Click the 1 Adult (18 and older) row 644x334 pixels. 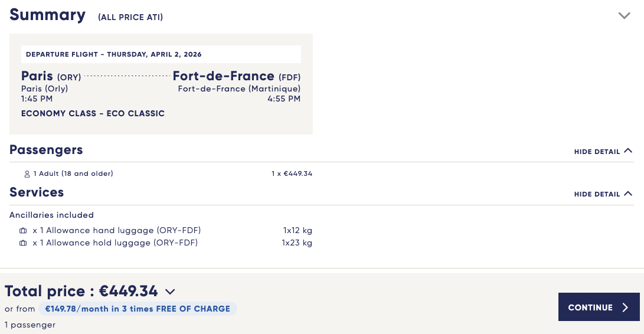pyautogui.click(x=73, y=173)
